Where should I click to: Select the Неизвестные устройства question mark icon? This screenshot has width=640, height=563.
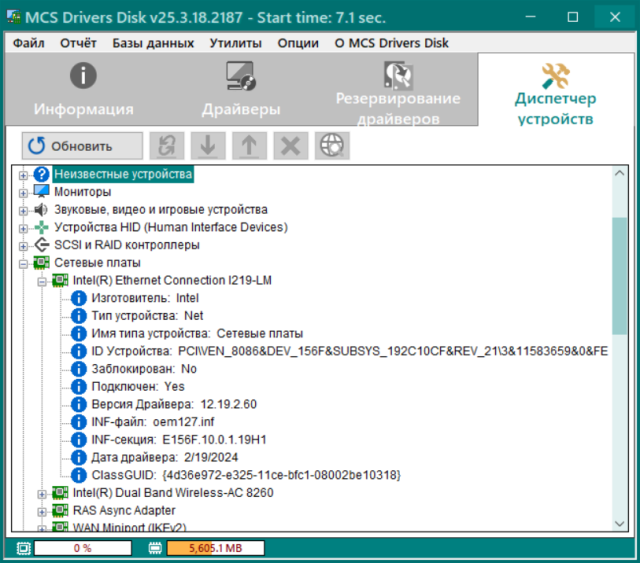(x=41, y=174)
